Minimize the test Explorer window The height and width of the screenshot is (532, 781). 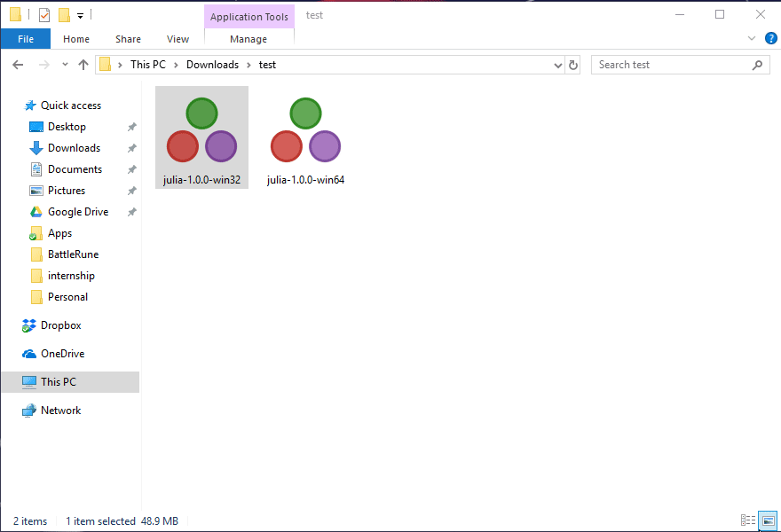coord(680,15)
